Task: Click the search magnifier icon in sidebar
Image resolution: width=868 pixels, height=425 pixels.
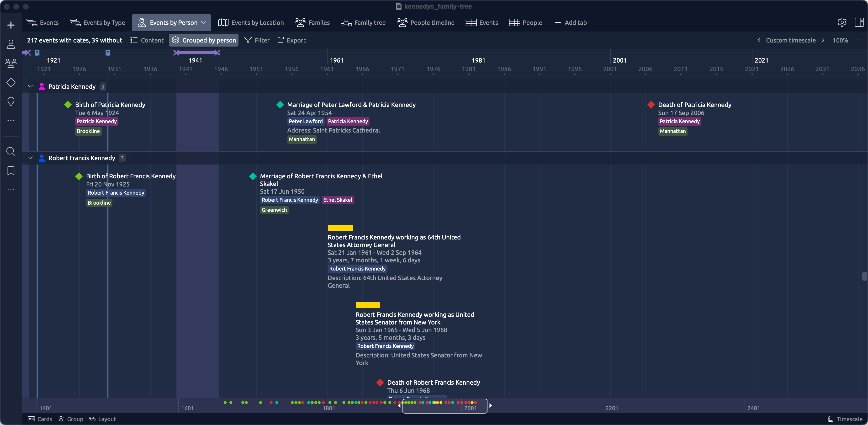Action: tap(11, 152)
